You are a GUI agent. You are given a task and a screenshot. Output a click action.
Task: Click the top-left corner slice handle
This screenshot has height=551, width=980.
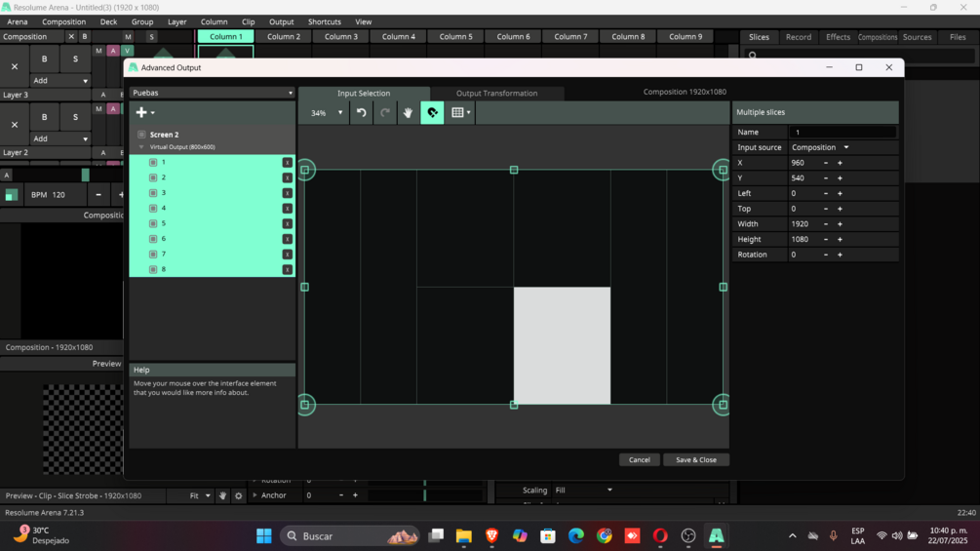tap(305, 170)
